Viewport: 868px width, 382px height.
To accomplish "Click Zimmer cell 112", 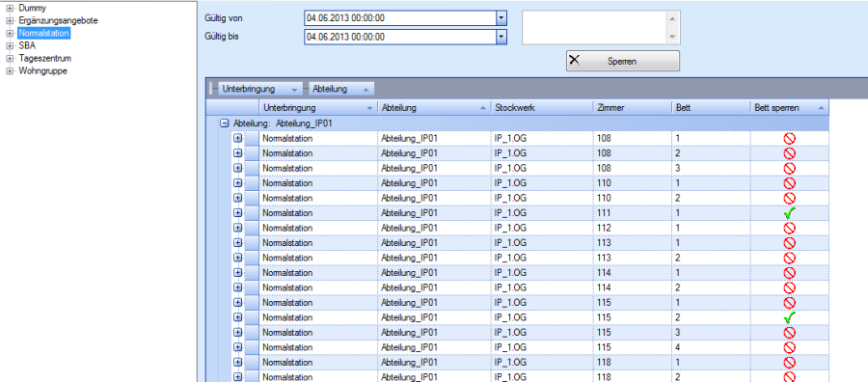I will (632, 228).
